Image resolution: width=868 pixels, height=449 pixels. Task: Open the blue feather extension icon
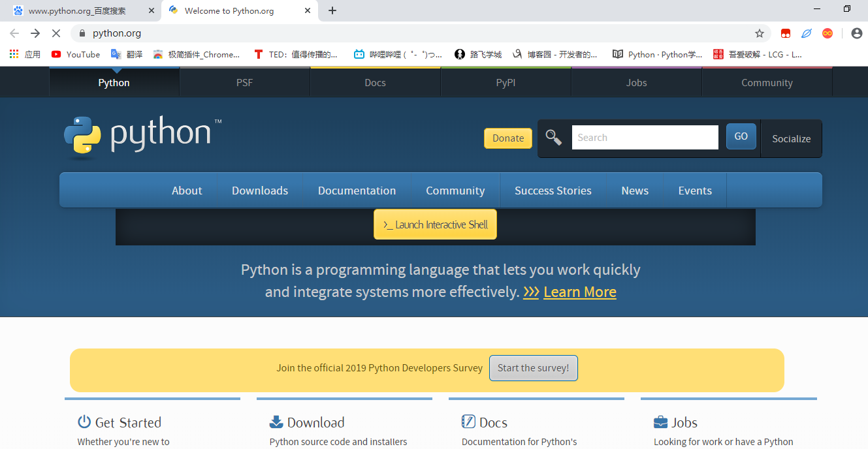point(807,33)
